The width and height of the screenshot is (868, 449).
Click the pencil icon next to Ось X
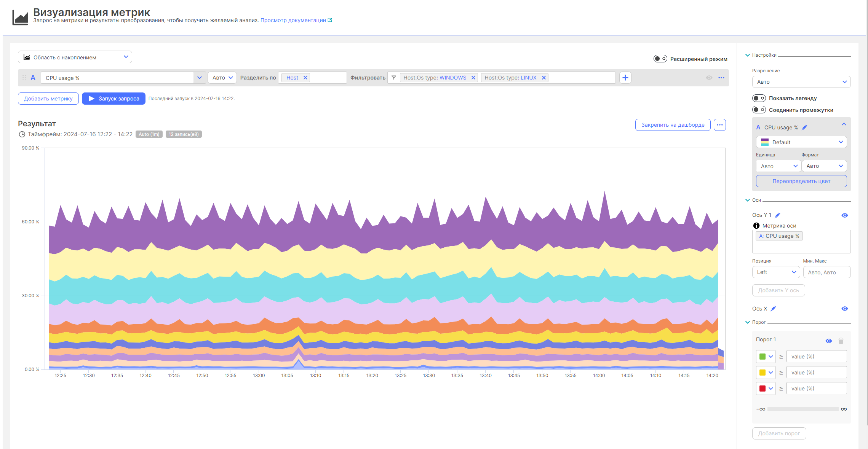773,309
